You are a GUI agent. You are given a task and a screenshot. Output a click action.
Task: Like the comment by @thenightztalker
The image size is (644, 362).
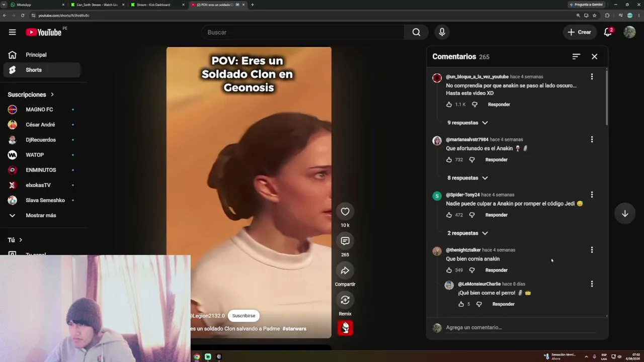point(449,270)
